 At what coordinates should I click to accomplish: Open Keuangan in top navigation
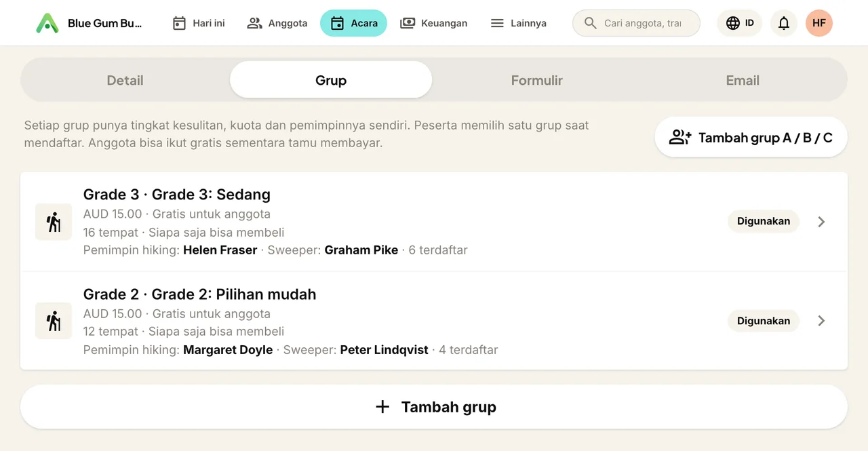click(434, 23)
